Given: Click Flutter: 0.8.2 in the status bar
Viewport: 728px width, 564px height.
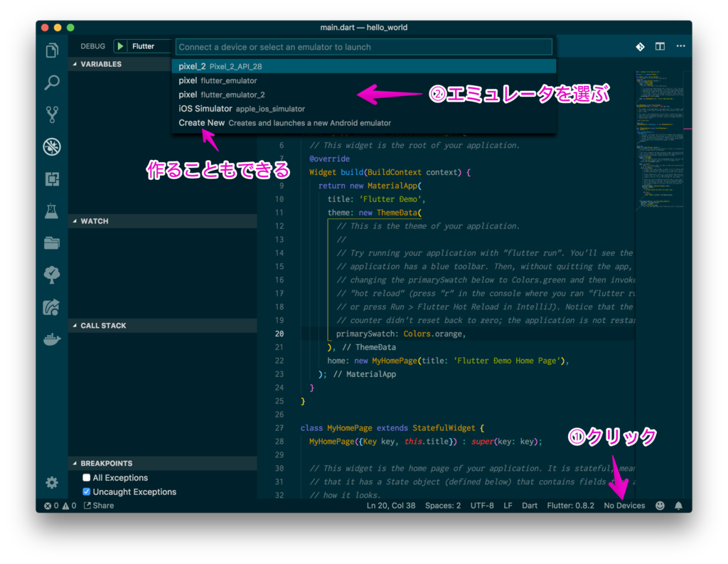Looking at the screenshot, I should coord(570,506).
